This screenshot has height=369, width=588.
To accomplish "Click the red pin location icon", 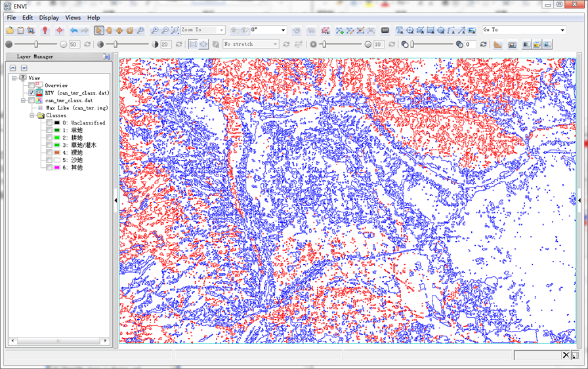I will (x=45, y=30).
